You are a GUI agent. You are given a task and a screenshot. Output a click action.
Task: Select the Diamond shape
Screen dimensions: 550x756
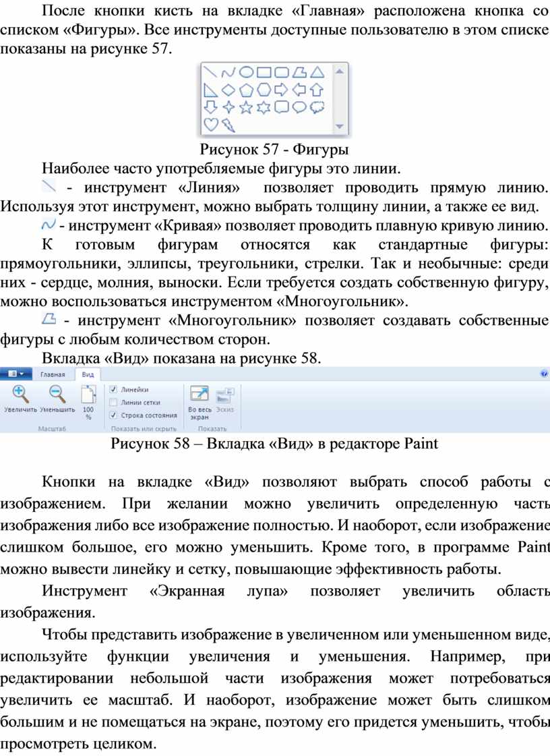tap(228, 90)
